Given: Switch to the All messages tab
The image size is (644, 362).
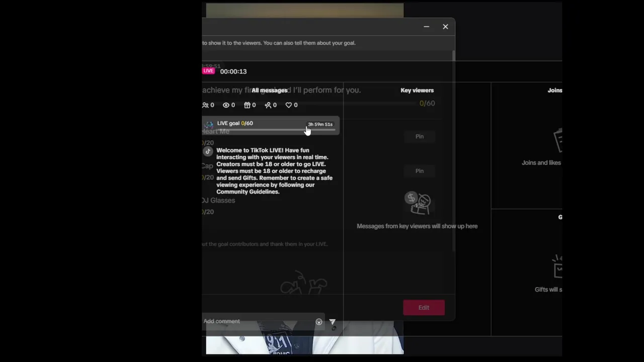Looking at the screenshot, I should 270,90.
